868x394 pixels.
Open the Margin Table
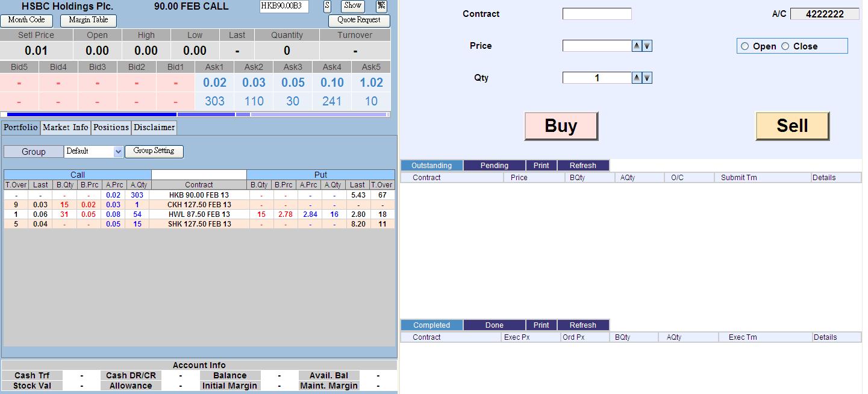(88, 20)
